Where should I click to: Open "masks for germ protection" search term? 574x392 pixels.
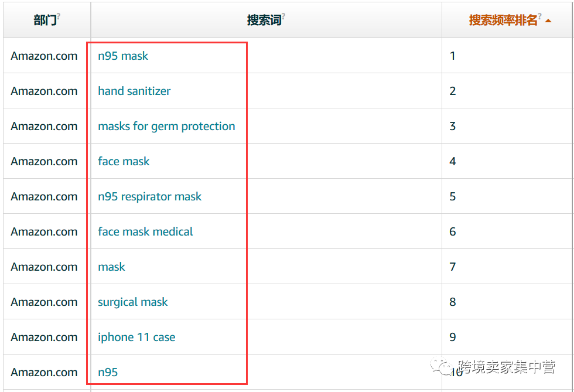tap(166, 126)
